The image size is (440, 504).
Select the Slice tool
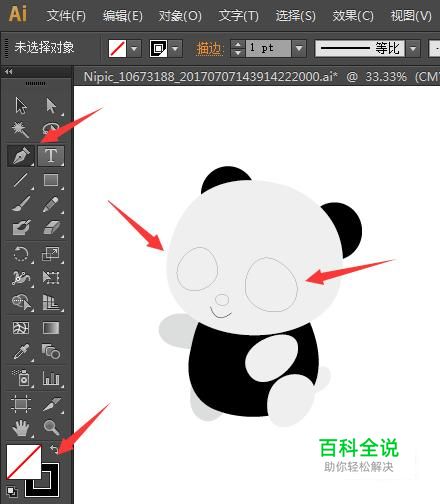51,403
